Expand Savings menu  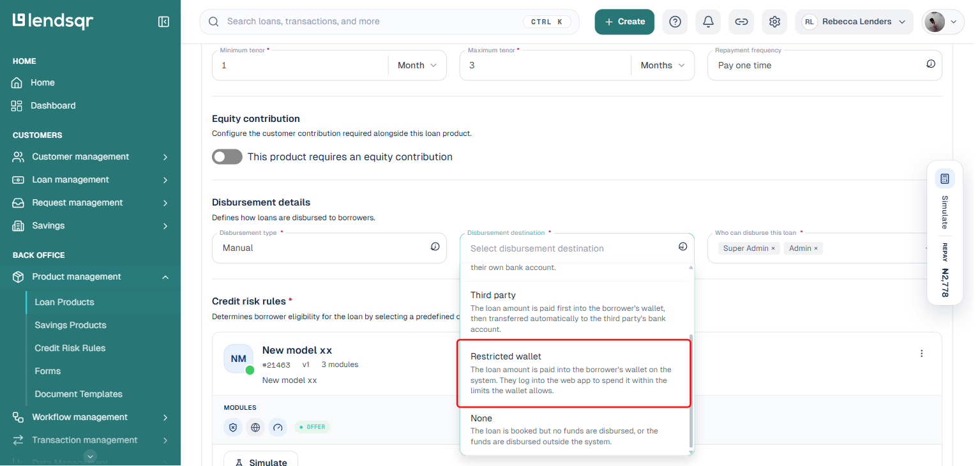(x=90, y=226)
